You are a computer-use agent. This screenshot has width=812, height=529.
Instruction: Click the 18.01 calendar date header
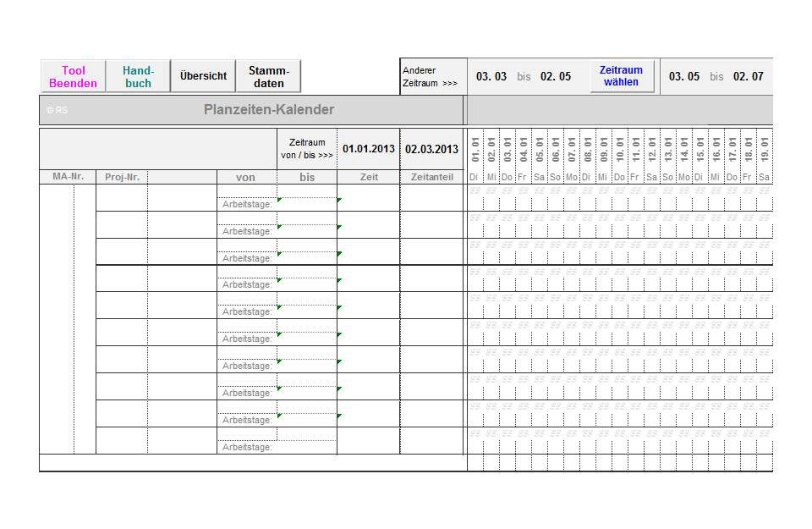pos(749,149)
